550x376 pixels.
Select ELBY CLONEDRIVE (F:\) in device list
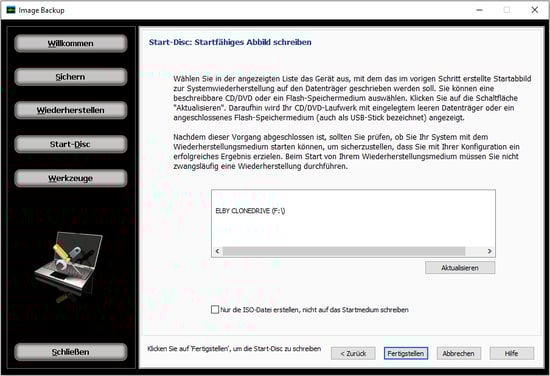point(250,211)
